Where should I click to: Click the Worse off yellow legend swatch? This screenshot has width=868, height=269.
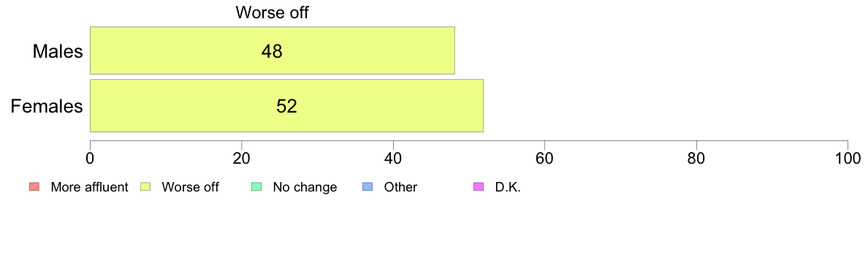pyautogui.click(x=145, y=187)
